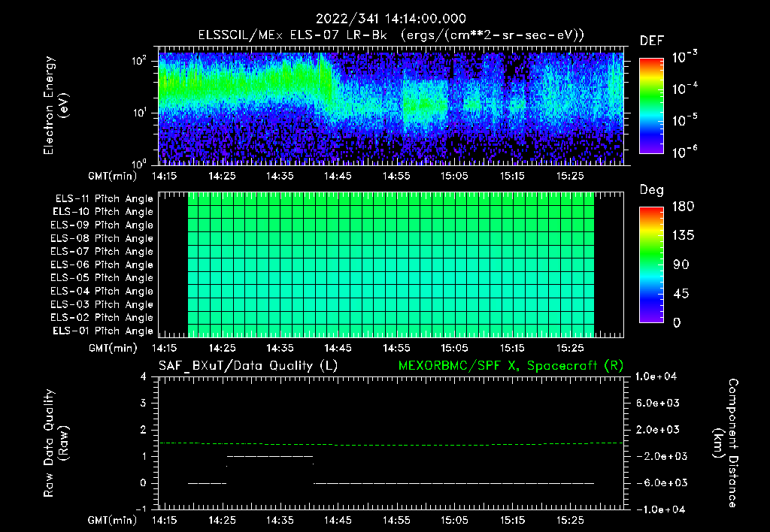The width and height of the screenshot is (770, 532).
Task: Click the Deg pitch angle color scale bar
Action: point(651,264)
